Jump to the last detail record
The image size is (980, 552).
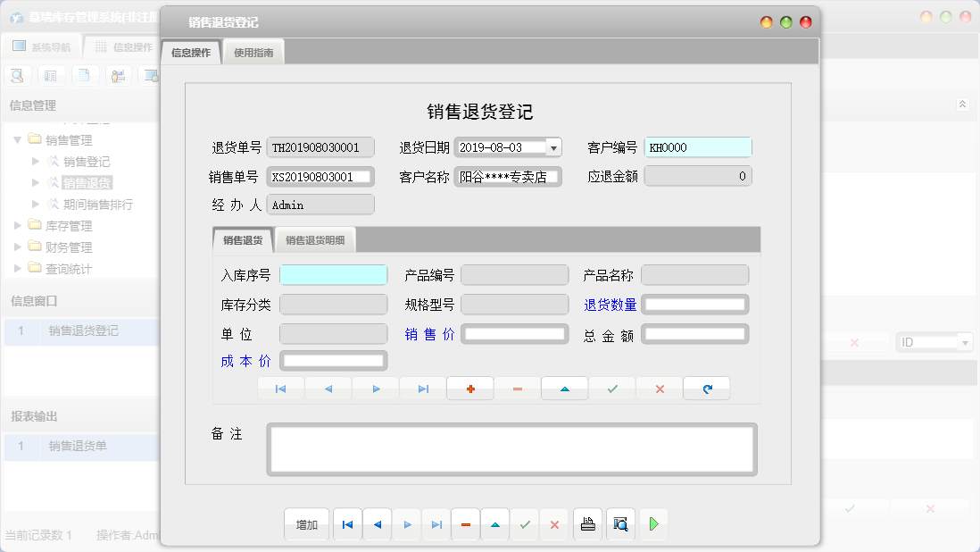tap(421, 389)
